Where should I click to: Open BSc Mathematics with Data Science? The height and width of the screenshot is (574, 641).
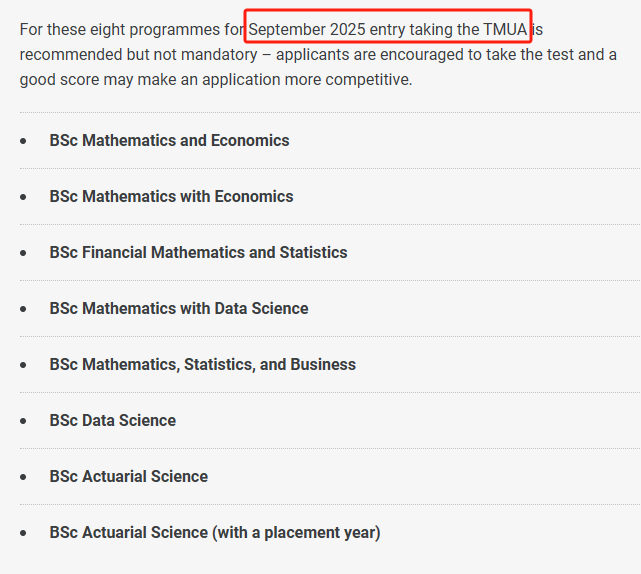(x=179, y=308)
